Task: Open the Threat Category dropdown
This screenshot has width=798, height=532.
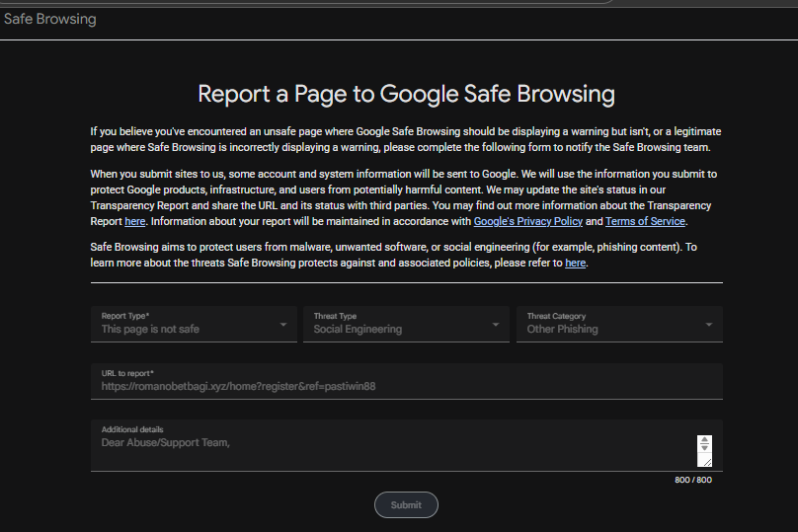Action: pyautogui.click(x=619, y=324)
